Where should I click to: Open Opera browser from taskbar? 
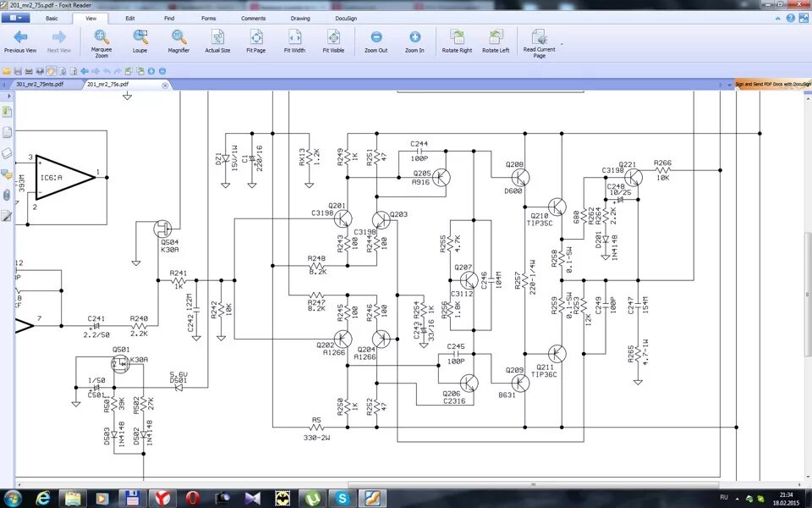(x=193, y=498)
